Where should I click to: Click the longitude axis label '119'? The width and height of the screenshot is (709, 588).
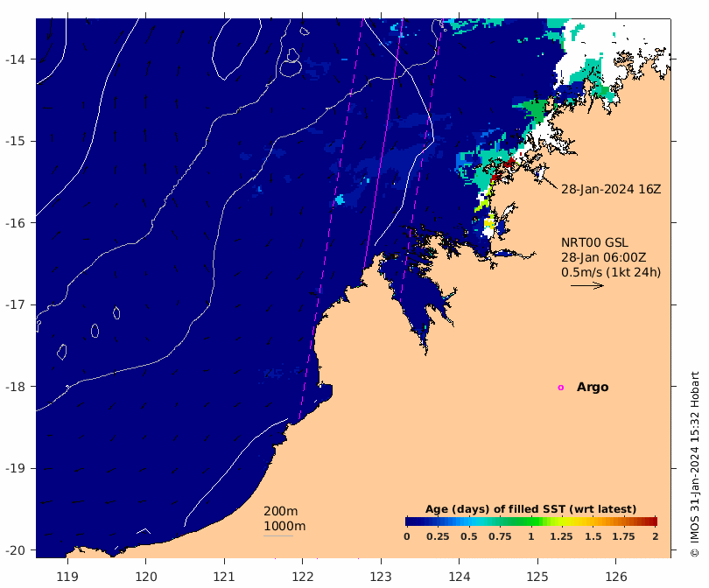(x=67, y=577)
